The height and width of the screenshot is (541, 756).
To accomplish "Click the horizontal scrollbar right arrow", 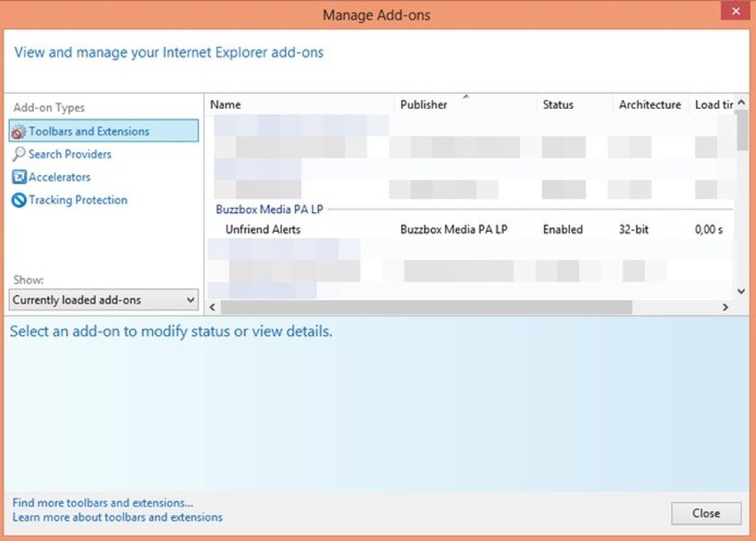I will (x=724, y=307).
